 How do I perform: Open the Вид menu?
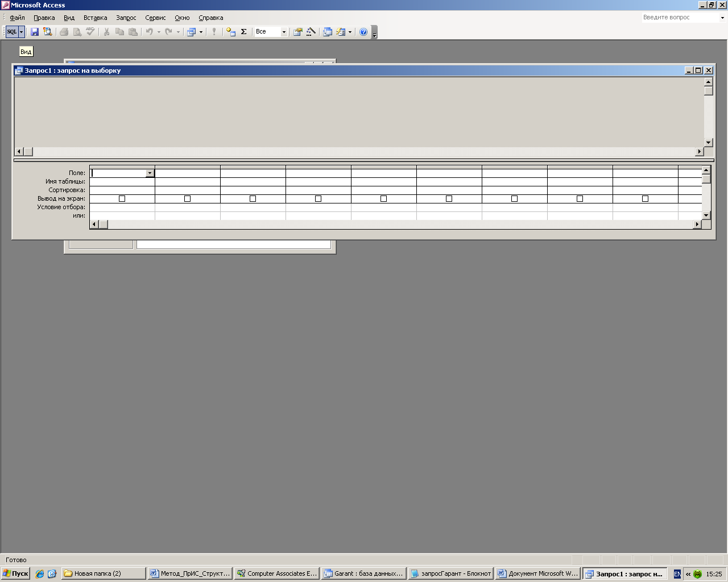click(x=69, y=18)
